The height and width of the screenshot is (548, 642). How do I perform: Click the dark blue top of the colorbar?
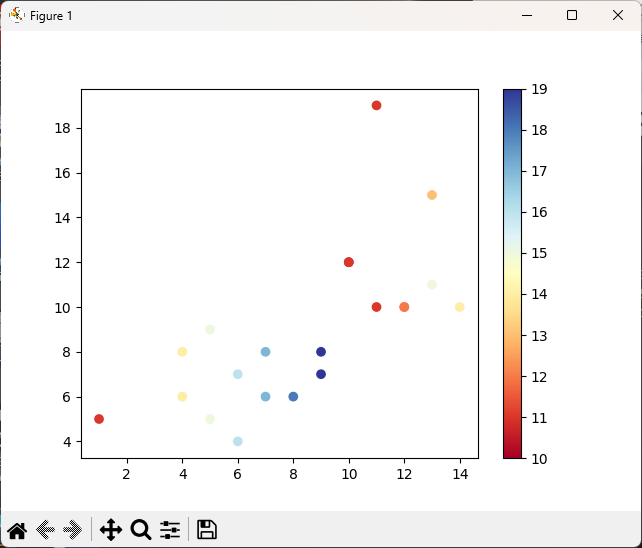point(512,95)
